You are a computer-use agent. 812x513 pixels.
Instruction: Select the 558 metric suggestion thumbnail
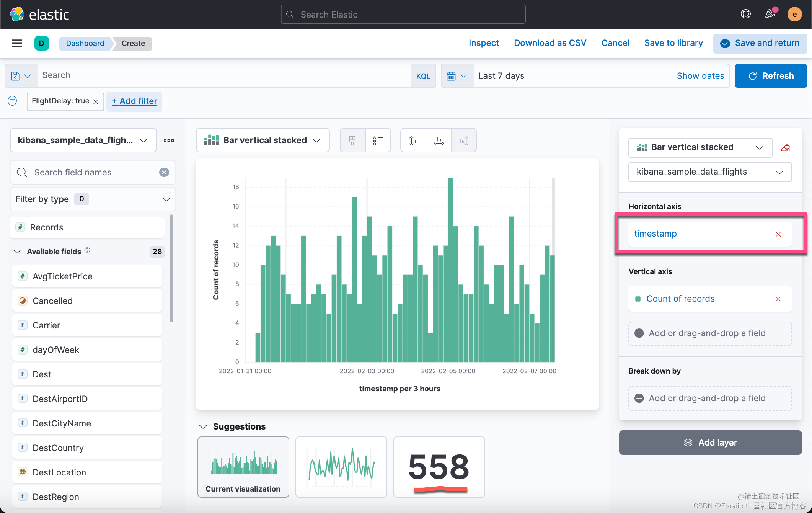point(439,467)
